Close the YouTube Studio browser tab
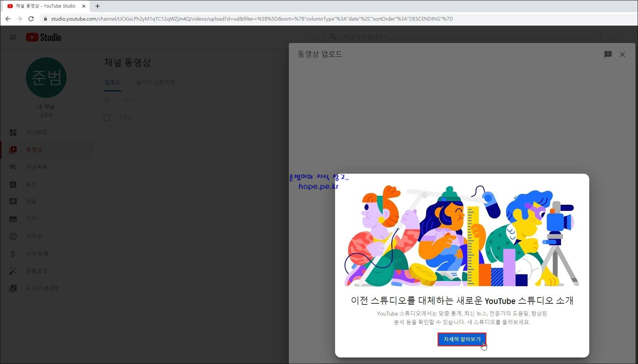The image size is (638, 364). click(84, 6)
